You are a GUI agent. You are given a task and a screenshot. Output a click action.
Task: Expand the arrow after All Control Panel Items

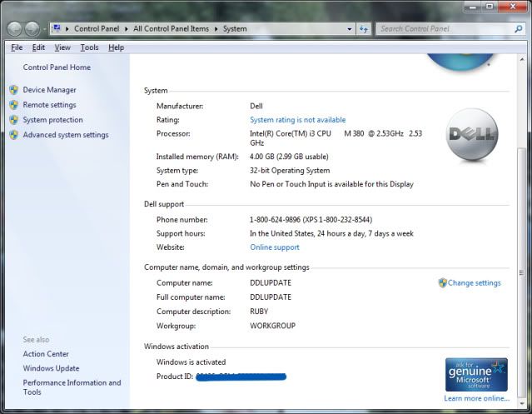coord(216,29)
